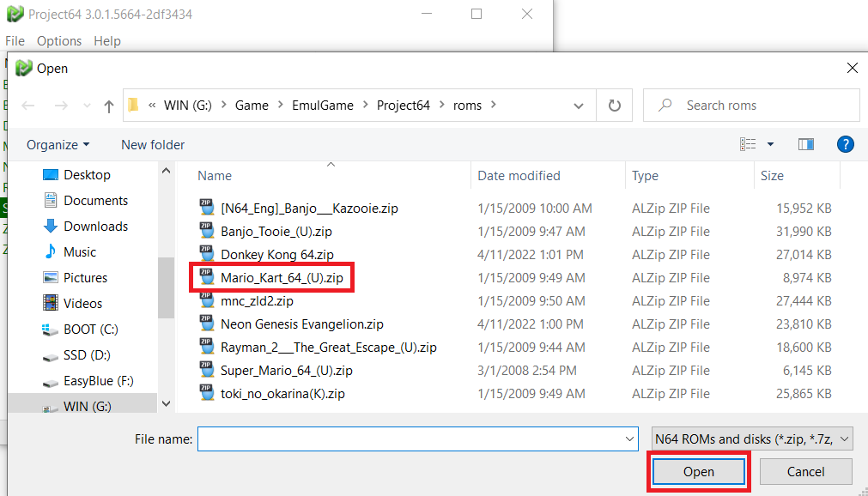Navigate to EmulGame in the address path
The image size is (868, 496).
[x=323, y=106]
